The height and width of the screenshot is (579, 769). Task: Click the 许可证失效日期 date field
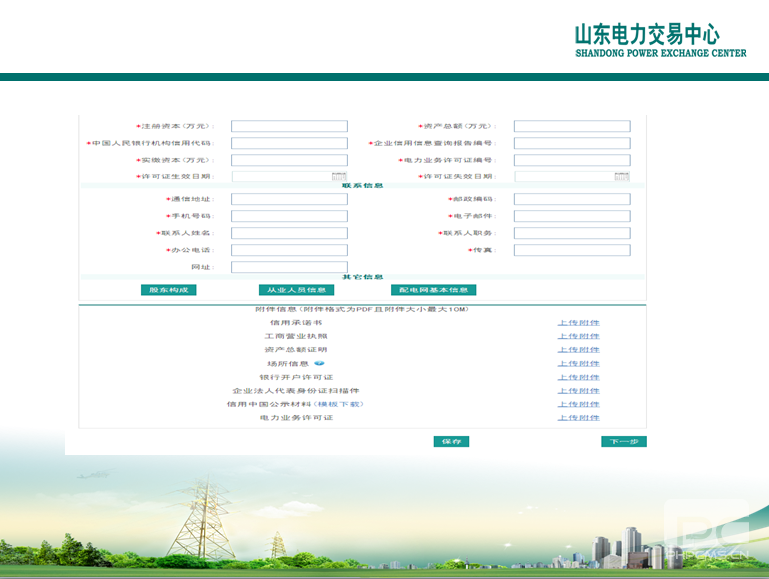pos(572,176)
